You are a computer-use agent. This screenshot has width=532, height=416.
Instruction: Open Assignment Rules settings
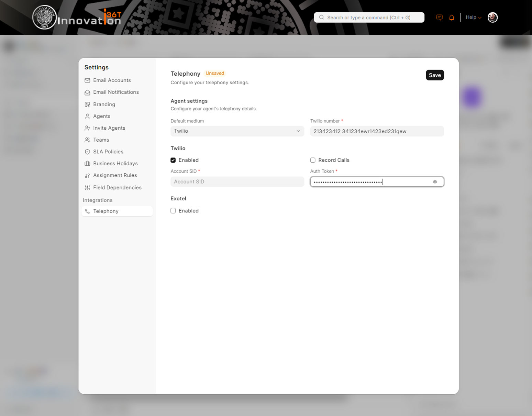point(115,175)
